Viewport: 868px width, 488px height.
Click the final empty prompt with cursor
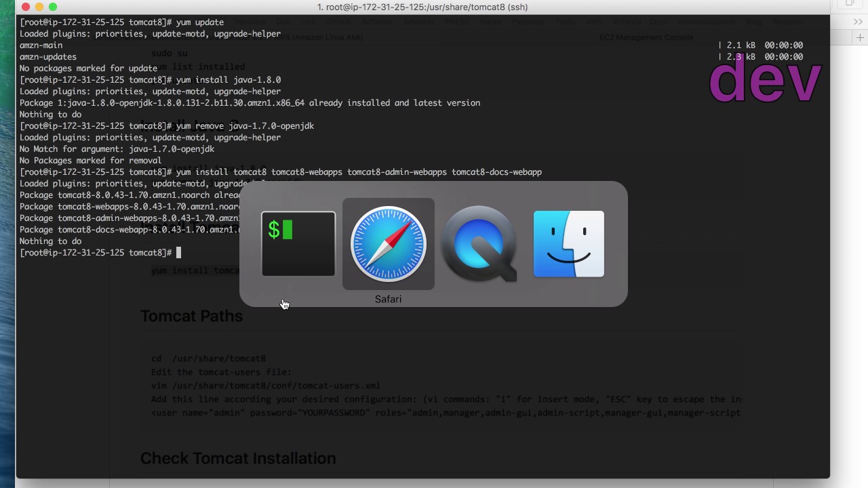[100, 253]
